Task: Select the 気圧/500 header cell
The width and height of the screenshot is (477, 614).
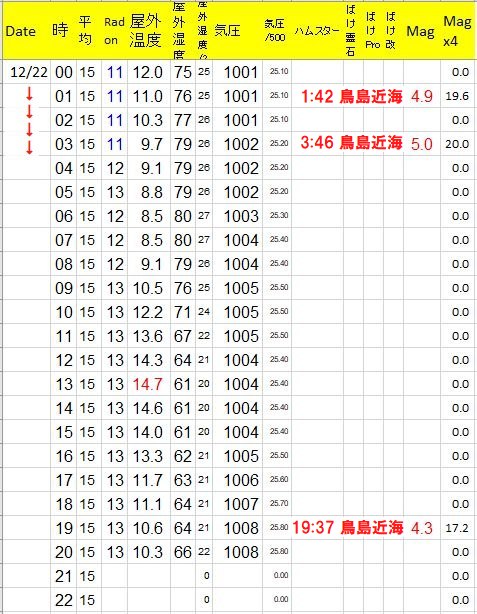Action: 275,30
